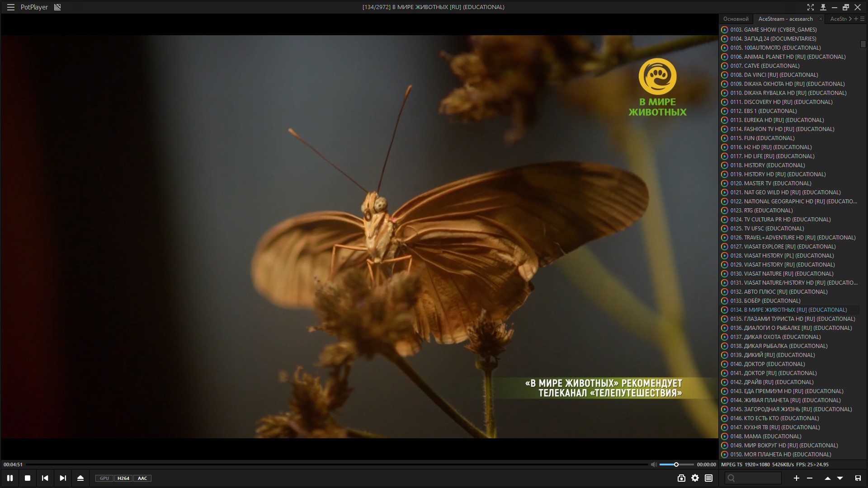The height and width of the screenshot is (488, 868).
Task: Click the screenshot capture camera icon
Action: 681,478
